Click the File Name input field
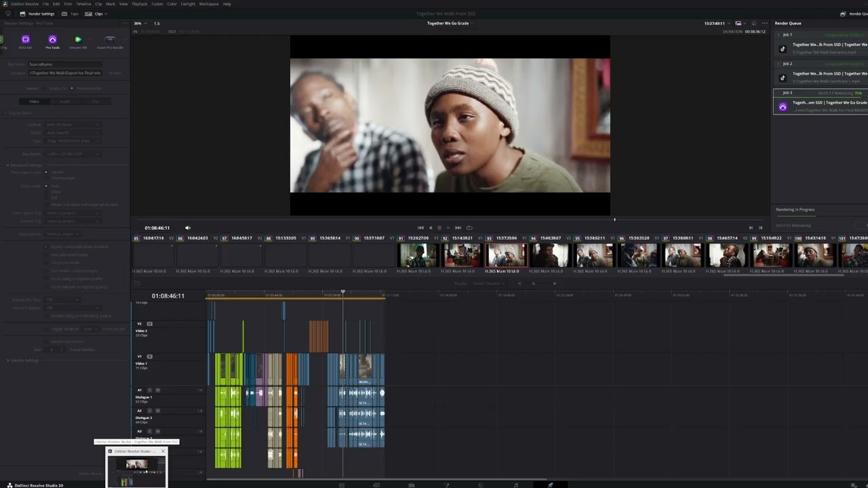 point(64,64)
